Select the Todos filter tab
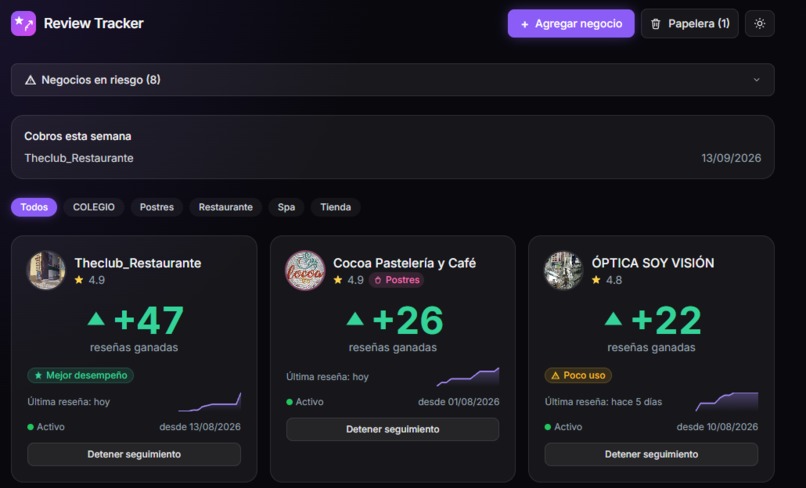This screenshot has width=806, height=488. click(34, 207)
